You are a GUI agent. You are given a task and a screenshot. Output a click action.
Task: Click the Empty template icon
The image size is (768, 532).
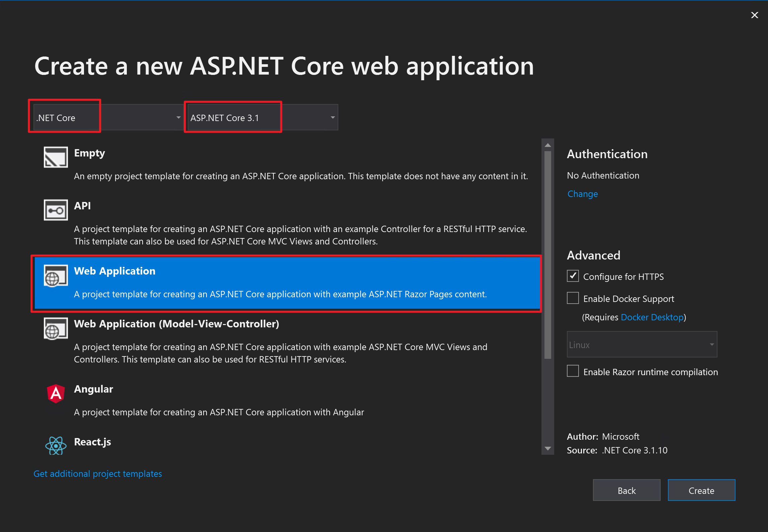56,157
